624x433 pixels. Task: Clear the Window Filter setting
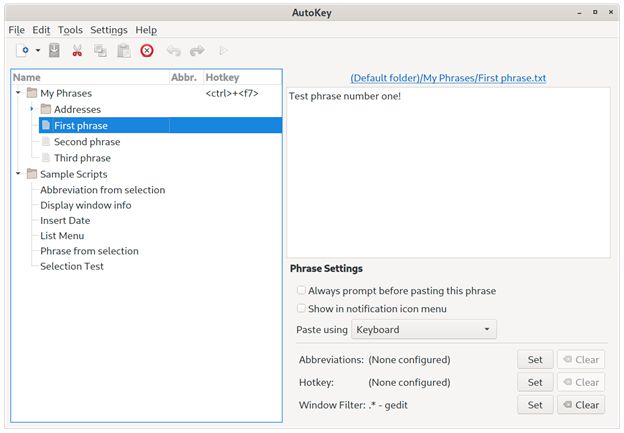click(x=580, y=405)
